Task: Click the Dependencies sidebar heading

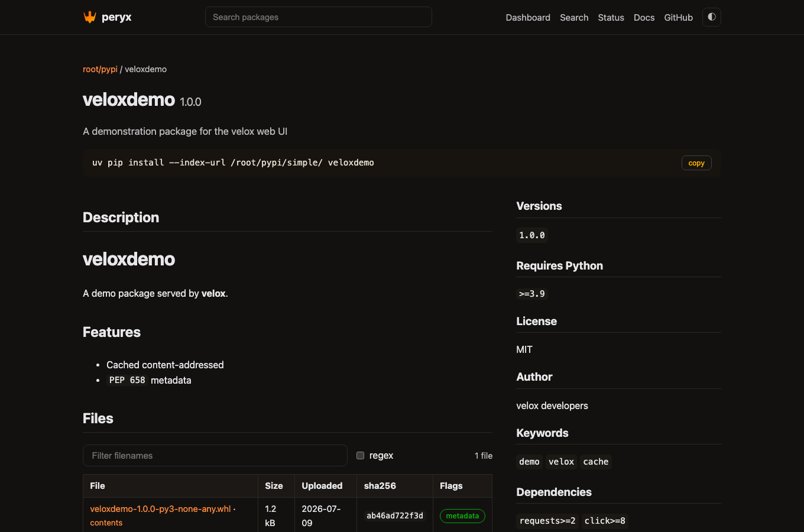Action: tap(554, 492)
